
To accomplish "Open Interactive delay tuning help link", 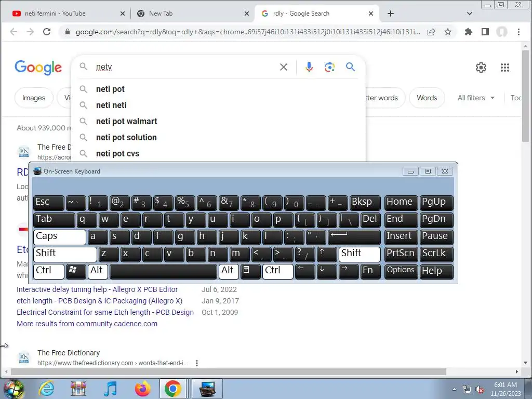I will click(97, 289).
